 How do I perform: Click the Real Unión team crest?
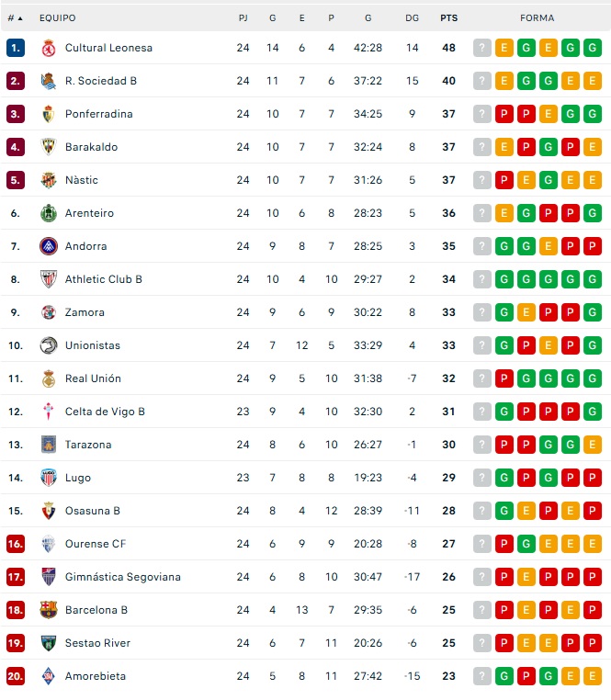point(49,378)
